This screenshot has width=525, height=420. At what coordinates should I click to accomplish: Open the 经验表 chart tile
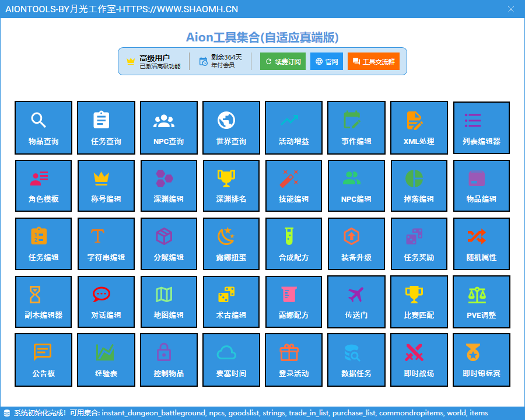tap(106, 360)
